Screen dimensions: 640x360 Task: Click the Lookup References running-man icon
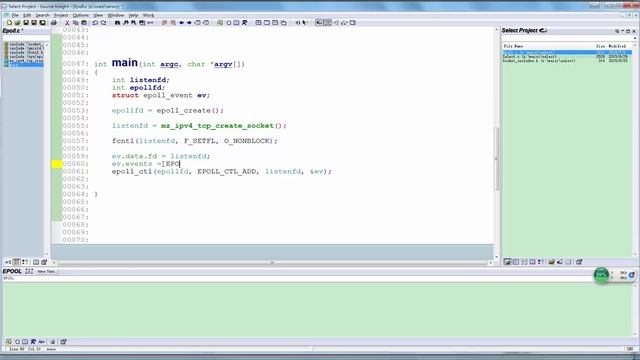pyautogui.click(x=244, y=23)
